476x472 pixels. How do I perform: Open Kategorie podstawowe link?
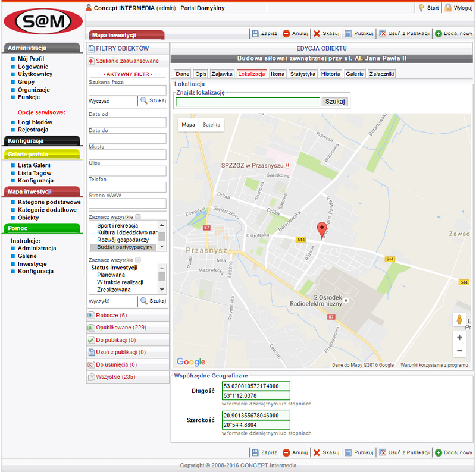tap(49, 202)
